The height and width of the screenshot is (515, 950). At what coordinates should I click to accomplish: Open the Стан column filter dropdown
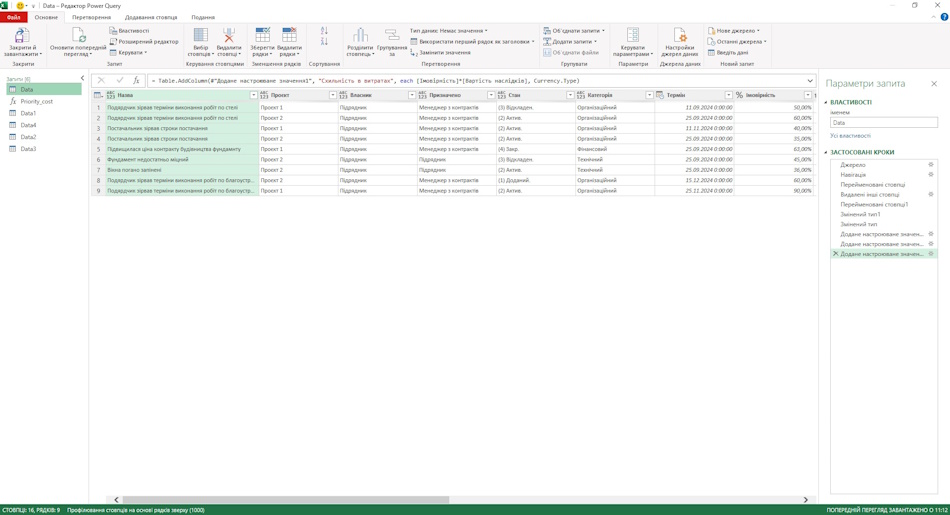570,95
